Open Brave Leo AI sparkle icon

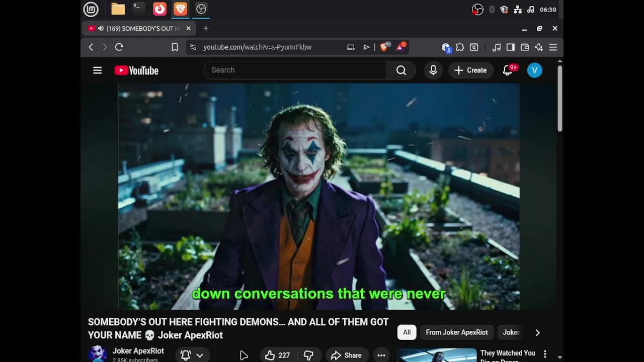[539, 47]
